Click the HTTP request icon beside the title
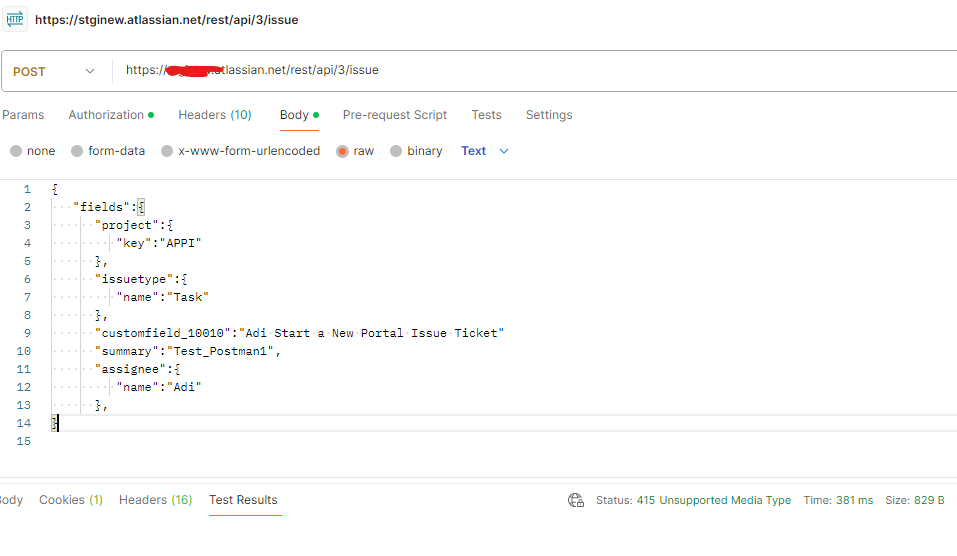957x556 pixels. (15, 20)
